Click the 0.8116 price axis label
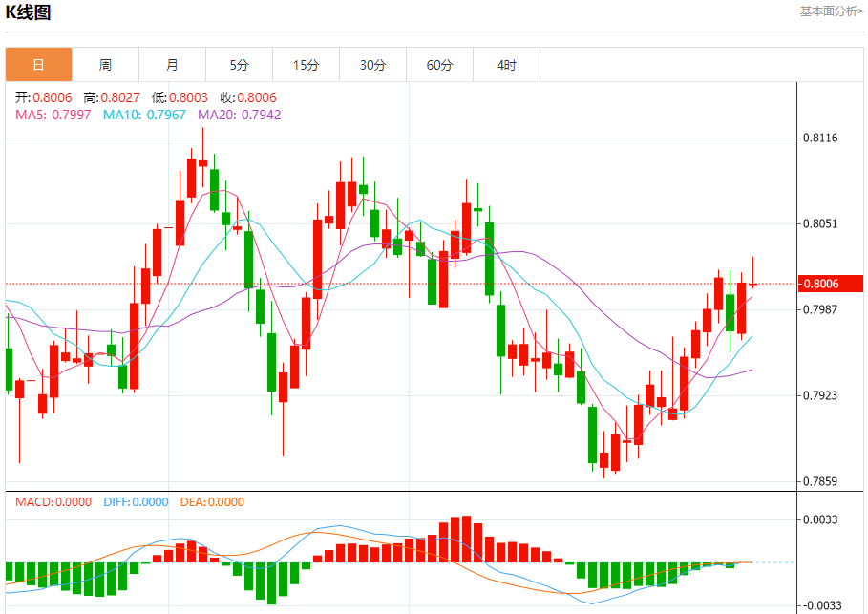 pyautogui.click(x=820, y=138)
